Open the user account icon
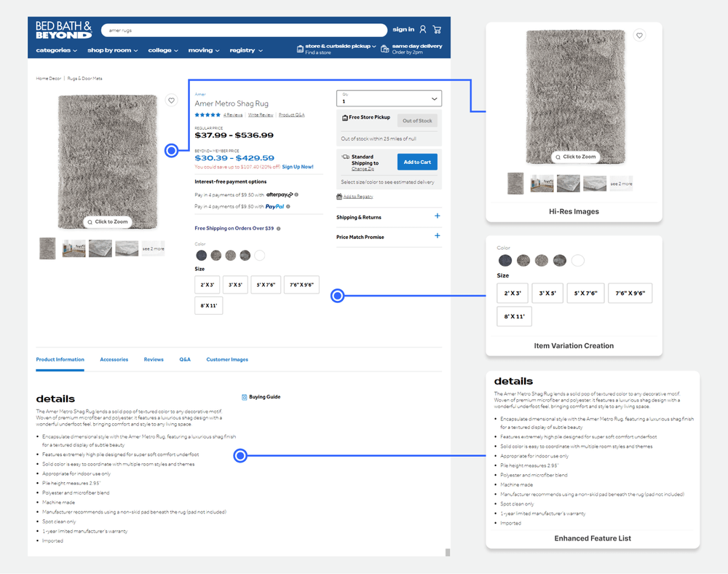The width and height of the screenshot is (728, 574). [x=423, y=29]
